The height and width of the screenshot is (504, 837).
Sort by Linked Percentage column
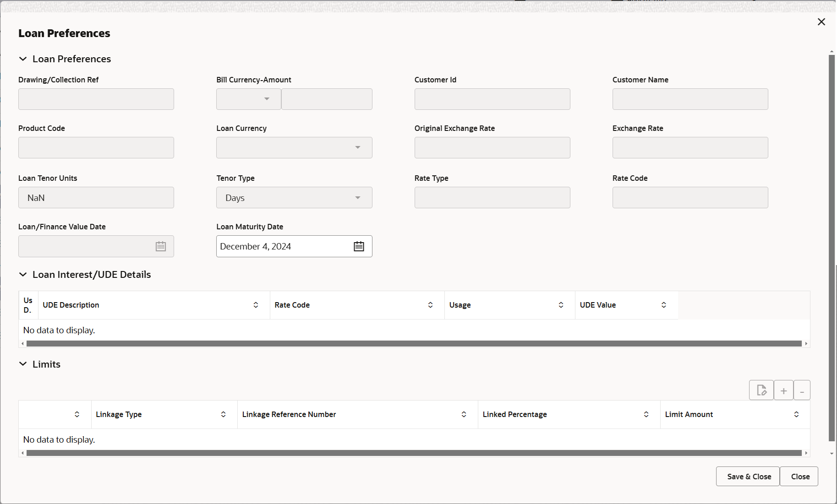click(646, 414)
